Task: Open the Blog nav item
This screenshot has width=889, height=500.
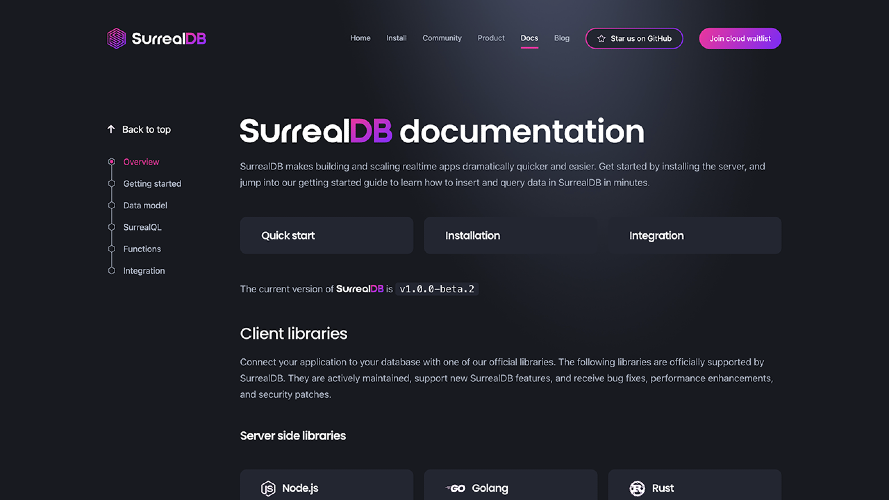Action: pos(561,38)
